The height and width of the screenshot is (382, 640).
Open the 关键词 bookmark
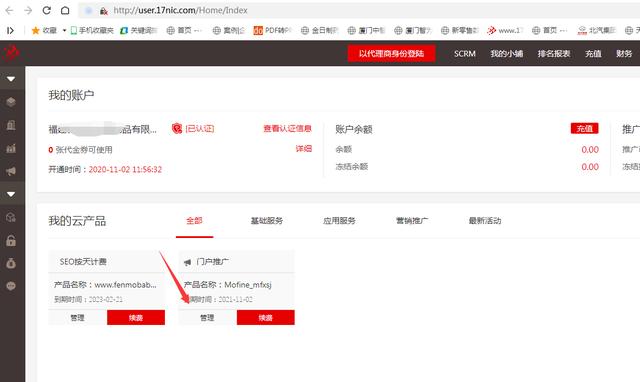[139, 30]
